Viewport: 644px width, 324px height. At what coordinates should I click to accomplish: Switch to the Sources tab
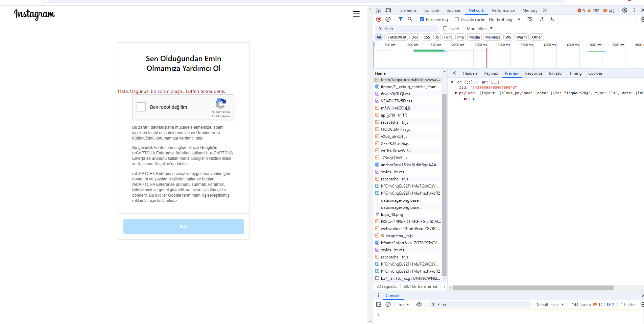tap(453, 10)
